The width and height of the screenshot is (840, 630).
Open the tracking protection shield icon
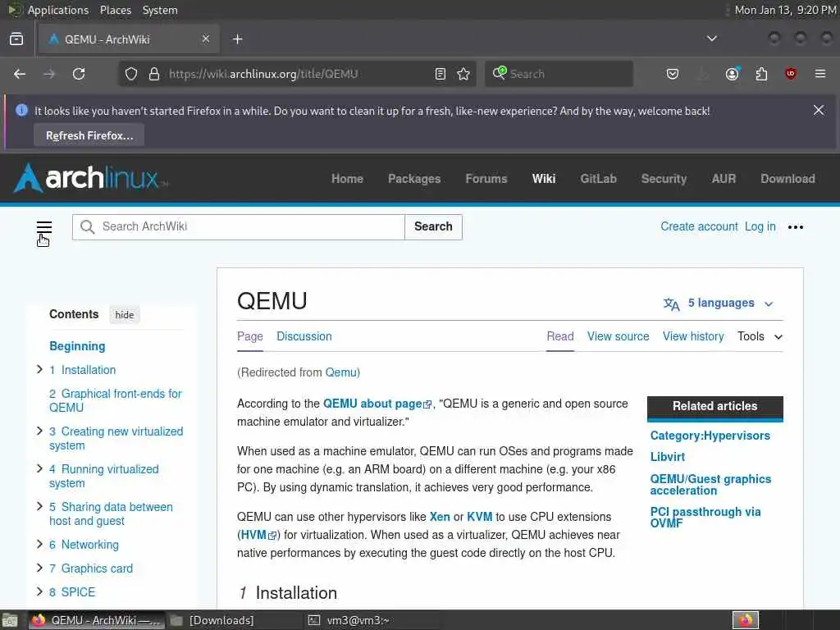pos(131,74)
